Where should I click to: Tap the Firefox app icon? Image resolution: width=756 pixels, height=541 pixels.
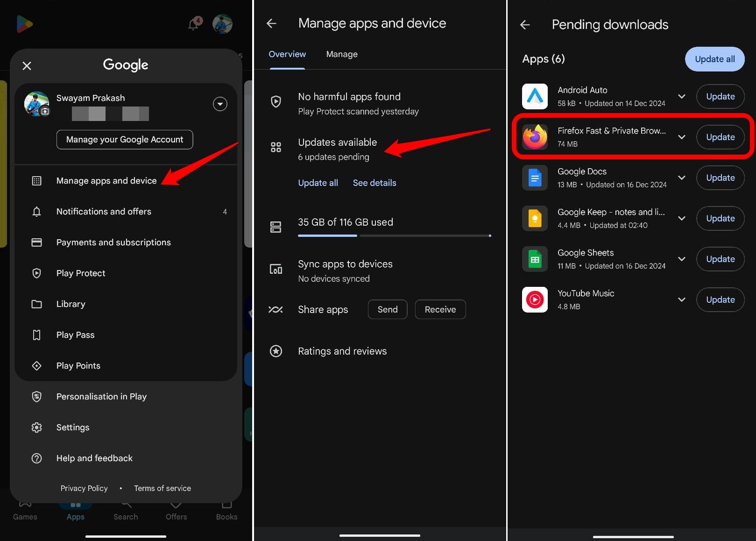point(535,137)
